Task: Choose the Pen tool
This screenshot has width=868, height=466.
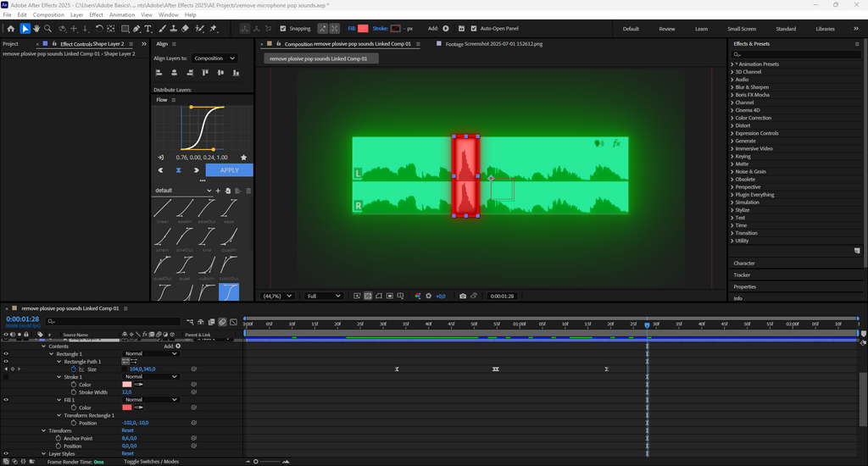Action: (x=136, y=29)
